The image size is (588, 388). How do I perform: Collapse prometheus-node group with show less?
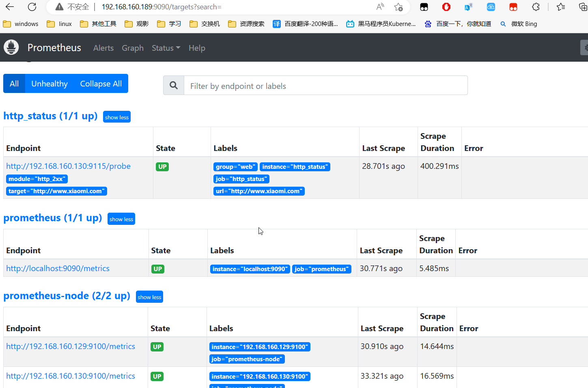tap(149, 297)
